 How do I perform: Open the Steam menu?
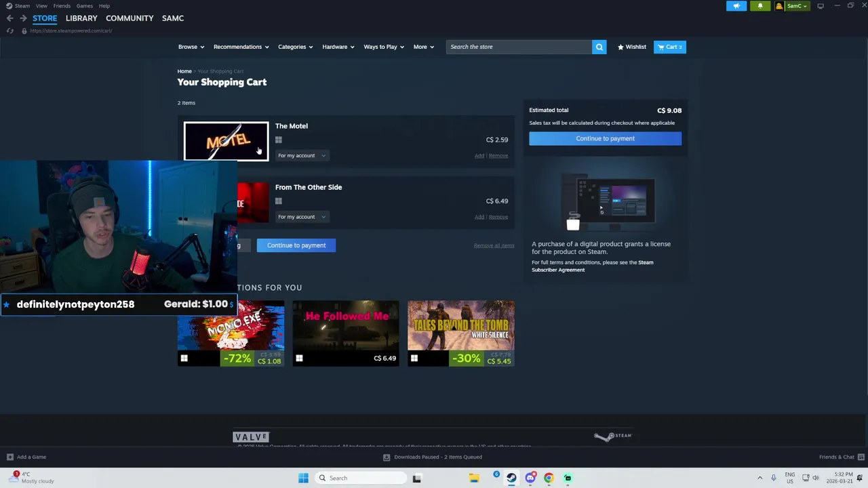(22, 6)
